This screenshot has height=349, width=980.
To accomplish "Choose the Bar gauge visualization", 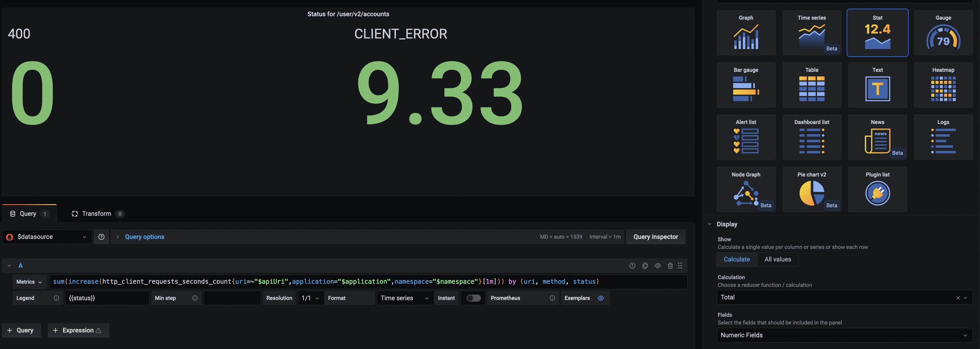I will pos(746,85).
